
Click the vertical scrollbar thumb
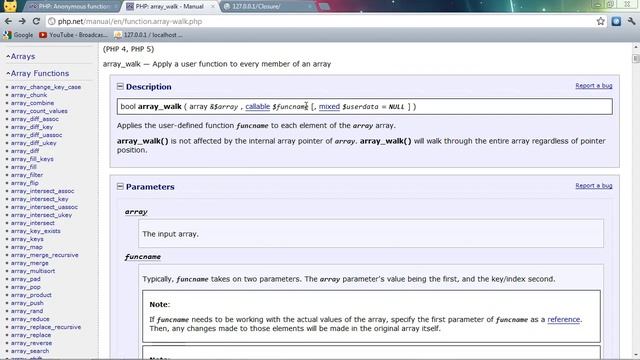[636, 58]
